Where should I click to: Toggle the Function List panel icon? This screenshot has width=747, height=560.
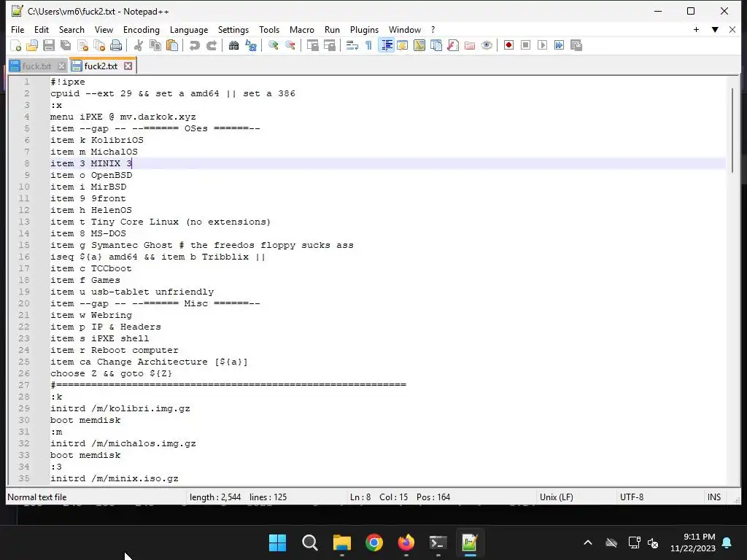(453, 45)
